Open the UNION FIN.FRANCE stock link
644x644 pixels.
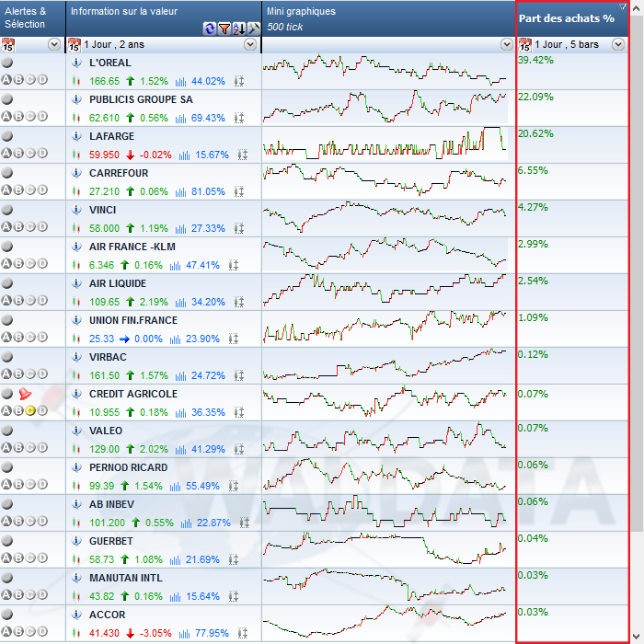(133, 320)
